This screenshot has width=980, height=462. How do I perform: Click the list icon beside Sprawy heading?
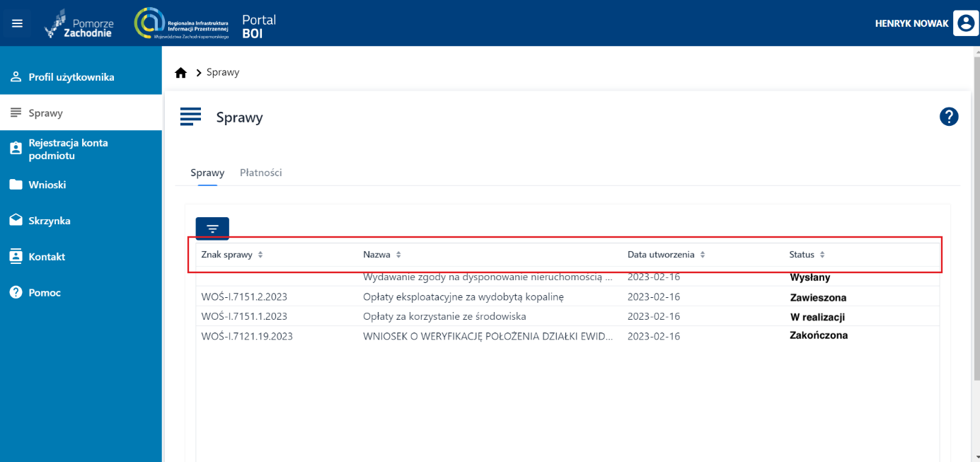tap(191, 117)
